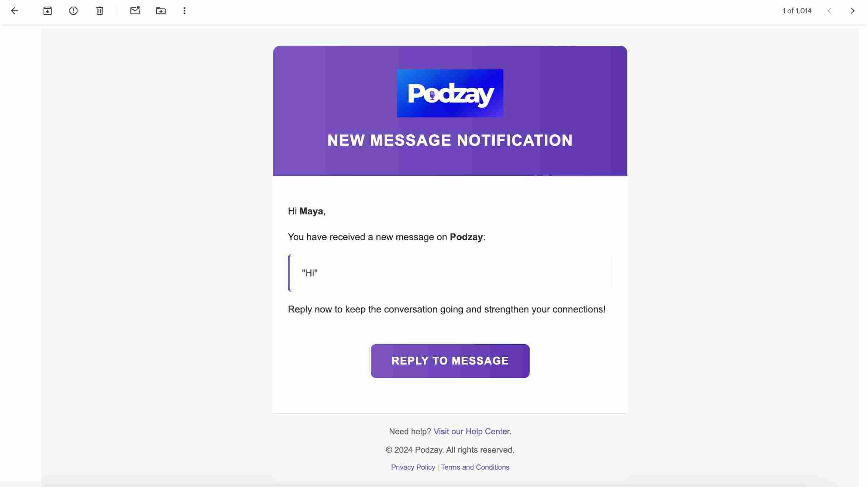
Task: Open the Visit our Help Center link
Action: pyautogui.click(x=472, y=431)
